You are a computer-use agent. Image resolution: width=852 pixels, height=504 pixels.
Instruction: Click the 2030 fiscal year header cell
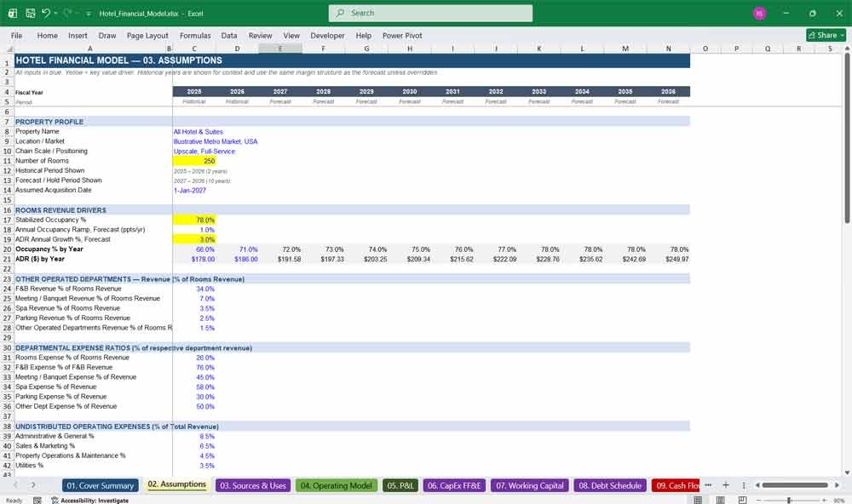[x=410, y=91]
